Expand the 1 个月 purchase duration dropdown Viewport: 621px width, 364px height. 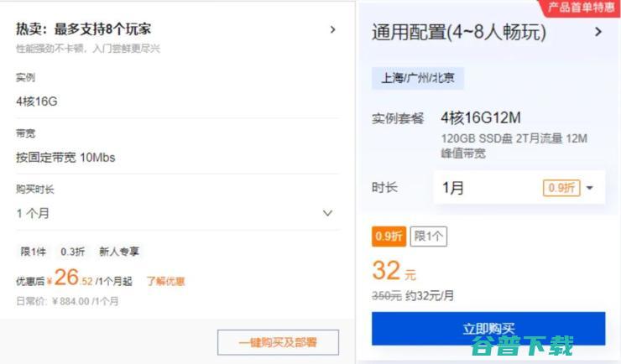327,213
